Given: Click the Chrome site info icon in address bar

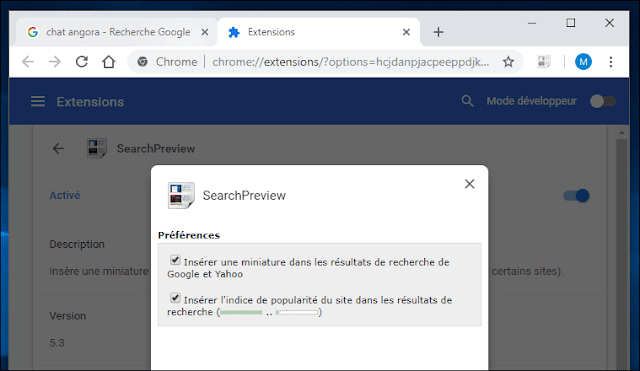Looking at the screenshot, I should 142,62.
